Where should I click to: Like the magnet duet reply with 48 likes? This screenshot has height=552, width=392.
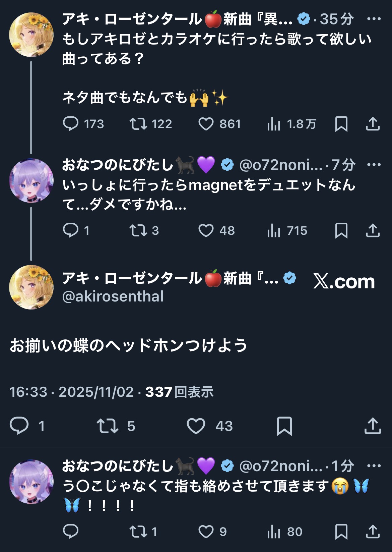[206, 230]
